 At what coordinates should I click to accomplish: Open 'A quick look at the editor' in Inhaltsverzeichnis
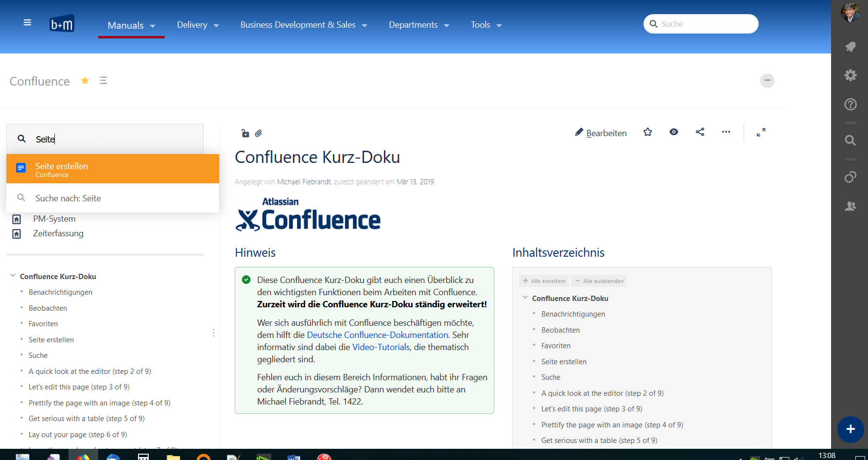pyautogui.click(x=603, y=393)
